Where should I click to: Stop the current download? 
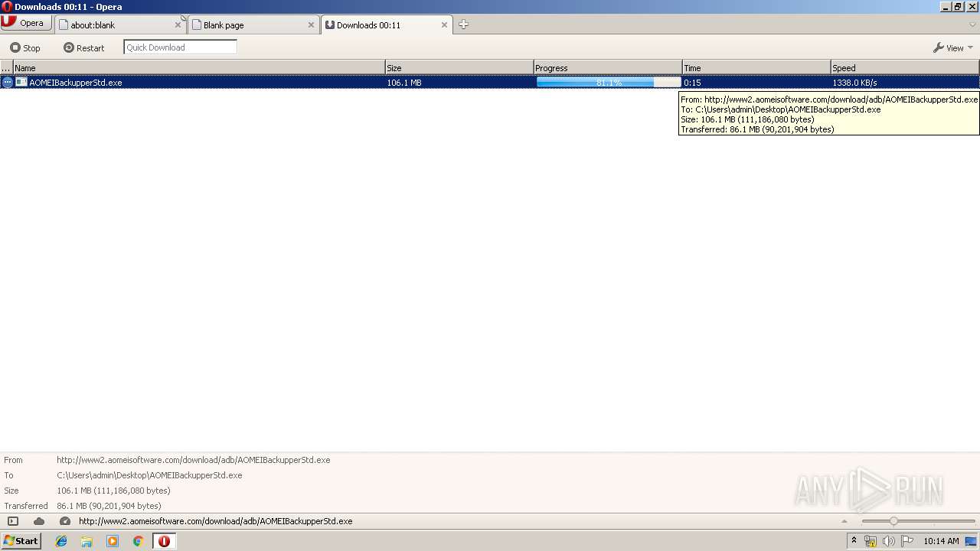pyautogui.click(x=24, y=47)
